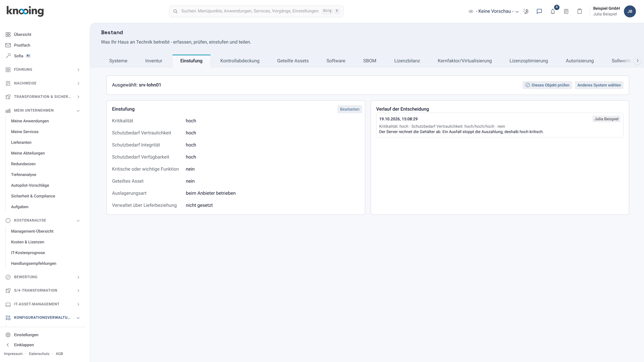Collapse the MEIN UNTERNEHMEN section
Screen dimensions: 644x362
(x=43, y=110)
